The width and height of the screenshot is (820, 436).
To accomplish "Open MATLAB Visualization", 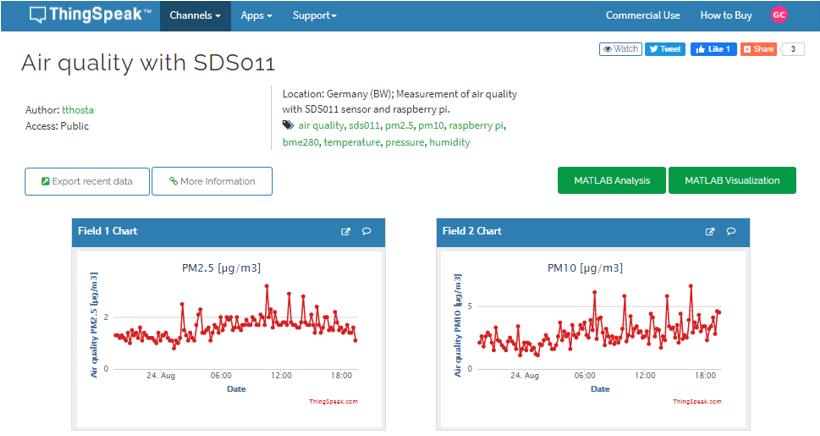I will point(732,180).
